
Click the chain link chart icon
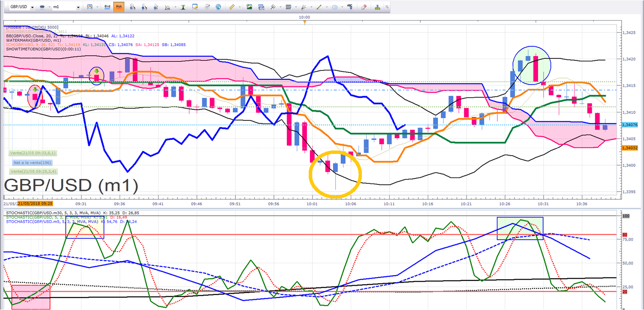click(x=42, y=7)
